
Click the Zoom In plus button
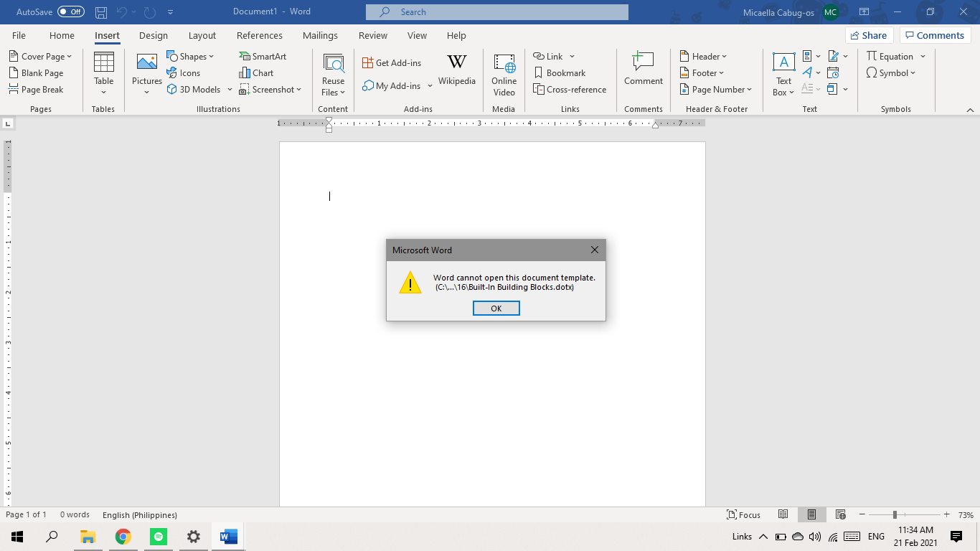pos(947,514)
